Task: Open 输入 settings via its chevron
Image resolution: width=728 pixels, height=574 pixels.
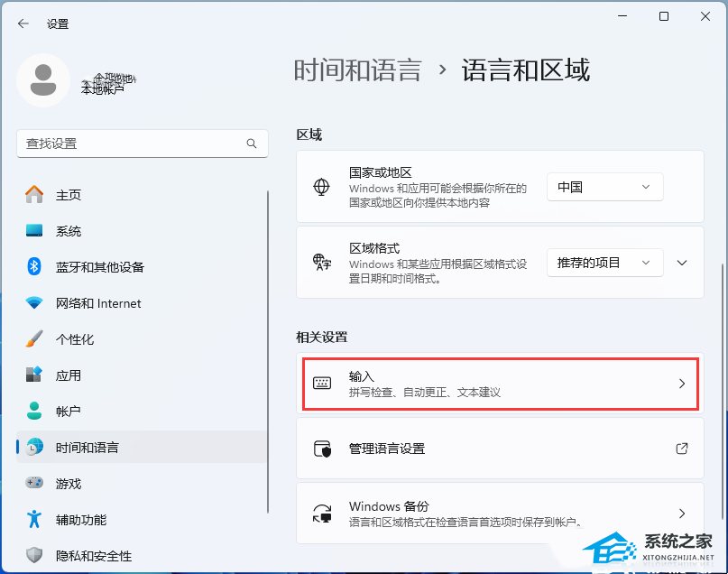Action: coord(682,384)
